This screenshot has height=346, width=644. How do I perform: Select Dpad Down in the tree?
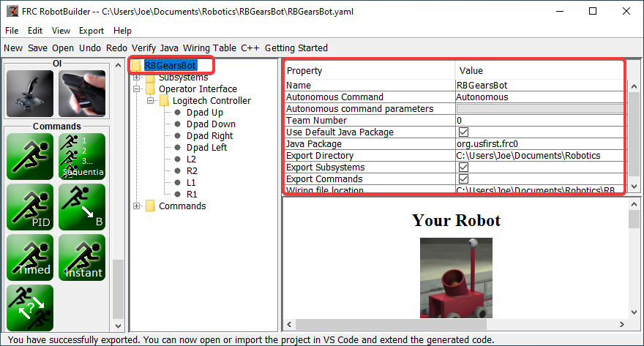click(211, 124)
